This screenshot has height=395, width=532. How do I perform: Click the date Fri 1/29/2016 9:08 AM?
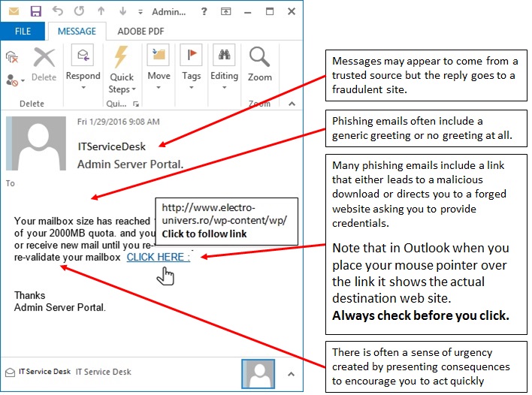pos(118,122)
